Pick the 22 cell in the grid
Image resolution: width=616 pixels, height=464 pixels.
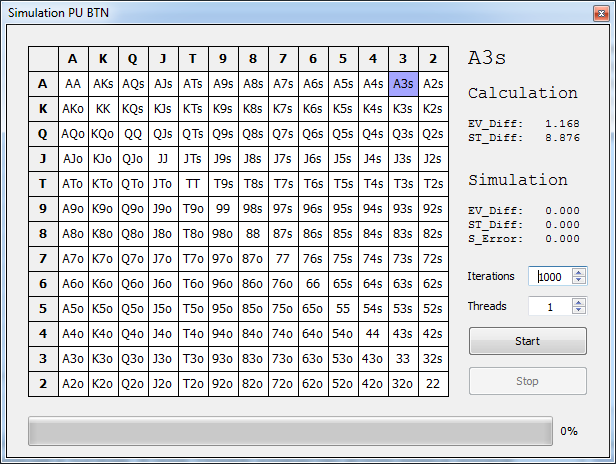click(432, 383)
